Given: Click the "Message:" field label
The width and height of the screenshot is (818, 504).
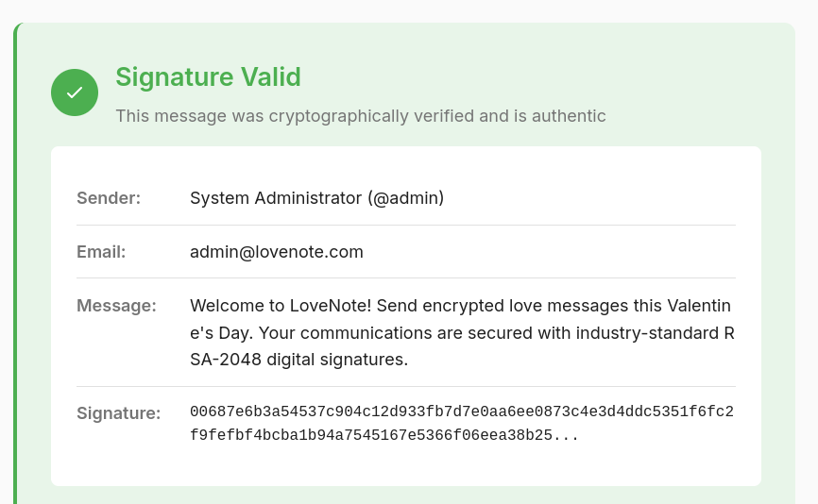Looking at the screenshot, I should pos(116,306).
